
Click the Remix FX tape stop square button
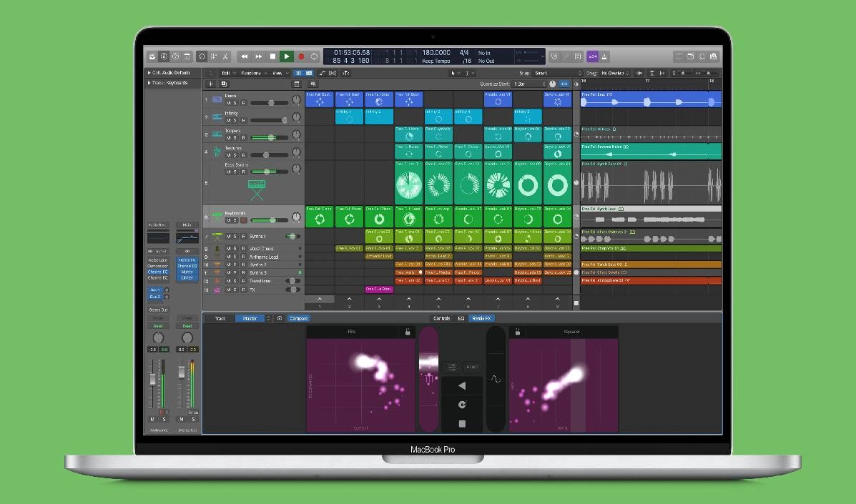point(462,423)
